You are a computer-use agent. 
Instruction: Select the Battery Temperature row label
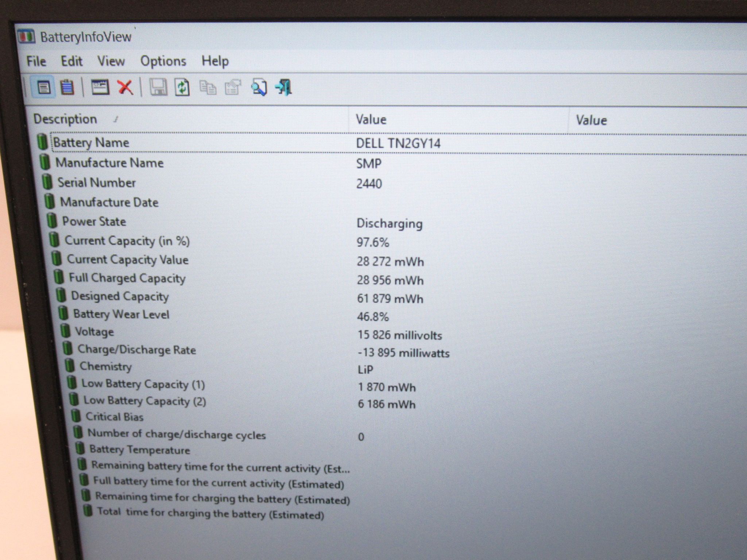coord(140,450)
